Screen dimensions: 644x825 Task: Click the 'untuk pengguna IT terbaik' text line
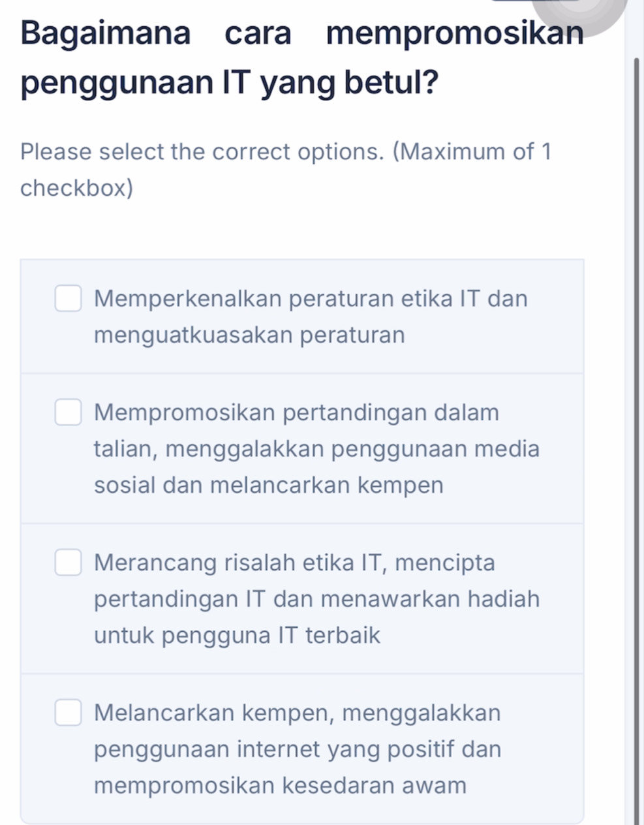(x=237, y=635)
